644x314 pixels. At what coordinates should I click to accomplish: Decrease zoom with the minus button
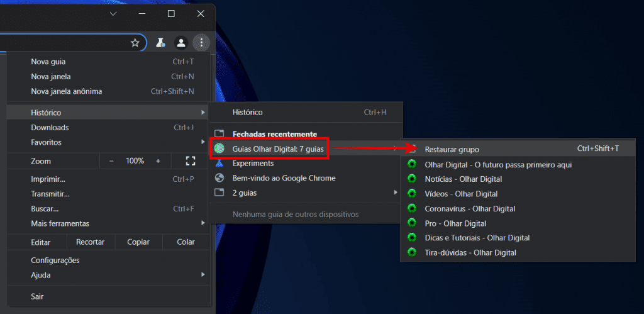(x=111, y=161)
